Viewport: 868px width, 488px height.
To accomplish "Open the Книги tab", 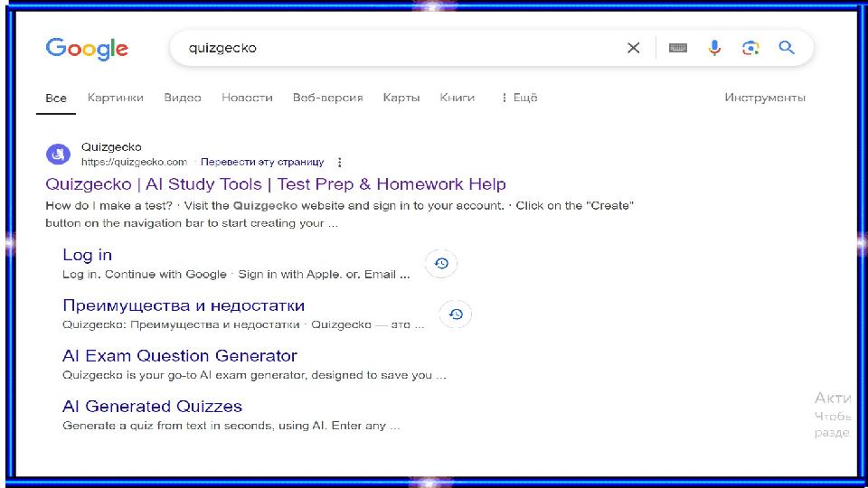I will click(458, 98).
